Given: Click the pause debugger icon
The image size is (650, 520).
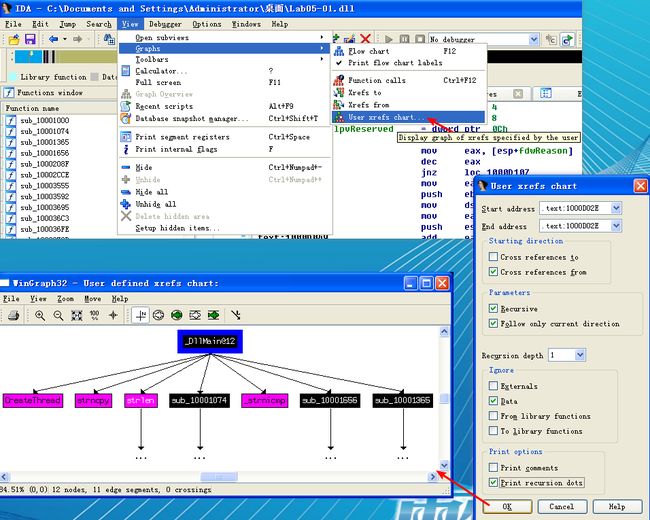Looking at the screenshot, I should point(404,39).
